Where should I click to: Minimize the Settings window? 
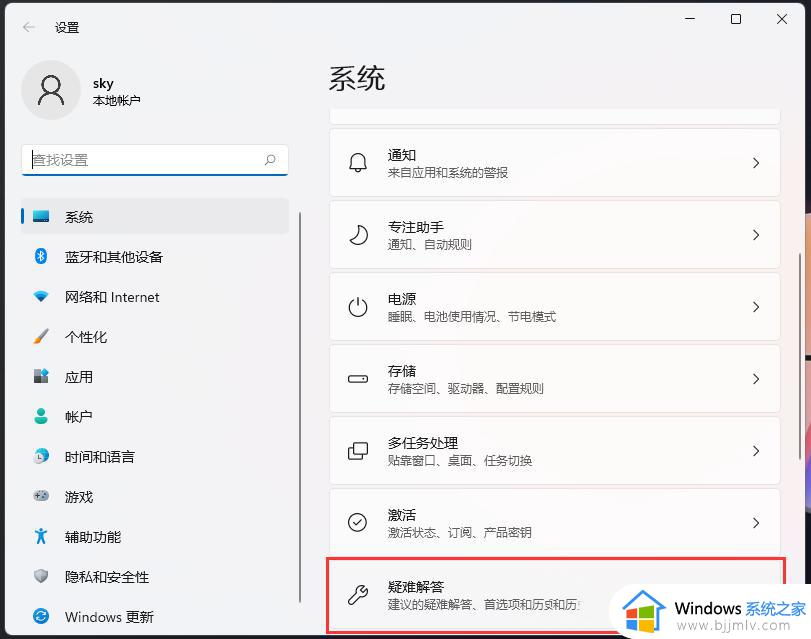point(689,19)
